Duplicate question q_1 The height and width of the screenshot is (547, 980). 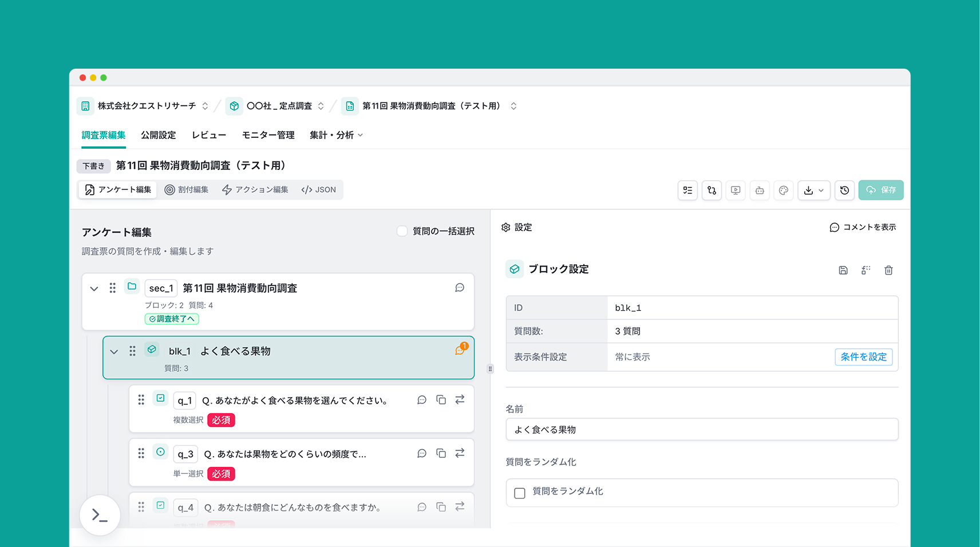pyautogui.click(x=441, y=400)
